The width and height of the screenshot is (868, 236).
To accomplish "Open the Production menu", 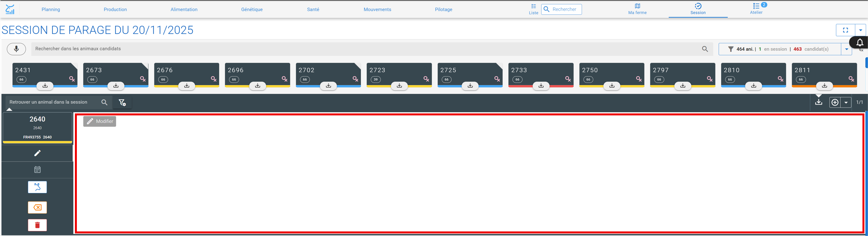I will click(x=115, y=9).
